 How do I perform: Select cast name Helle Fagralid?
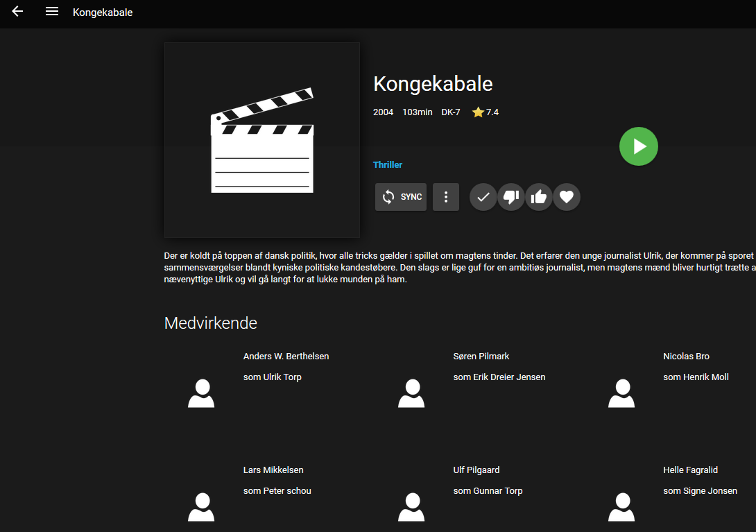pyautogui.click(x=690, y=470)
